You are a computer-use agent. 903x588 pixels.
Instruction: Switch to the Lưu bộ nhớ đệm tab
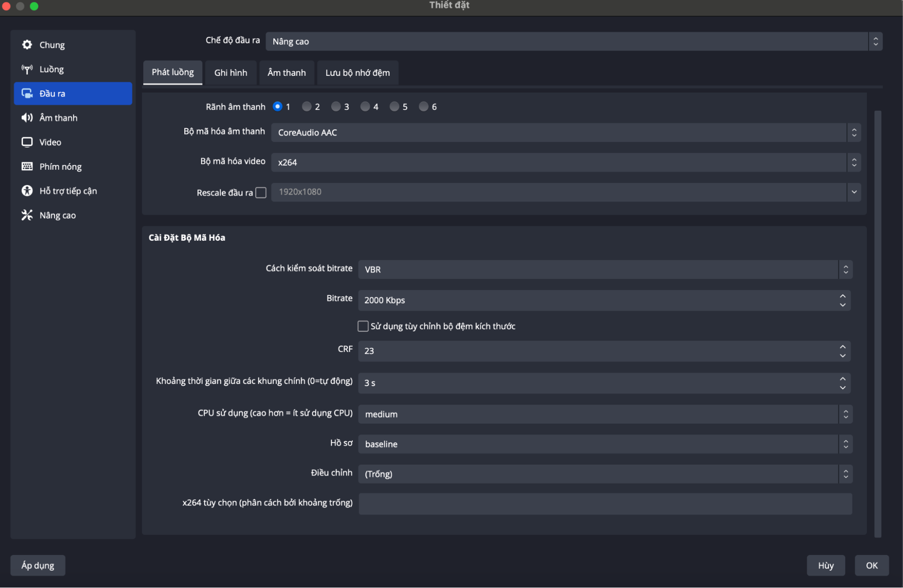tap(357, 73)
